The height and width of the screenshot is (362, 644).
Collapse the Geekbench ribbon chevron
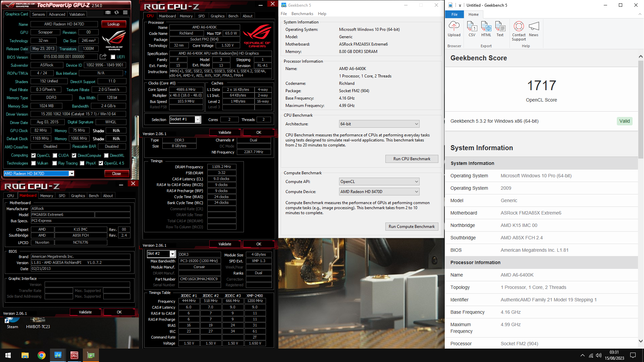[640, 14]
